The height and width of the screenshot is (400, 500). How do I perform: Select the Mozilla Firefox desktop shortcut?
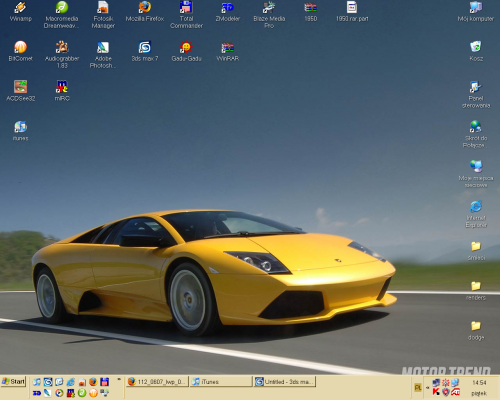click(145, 12)
